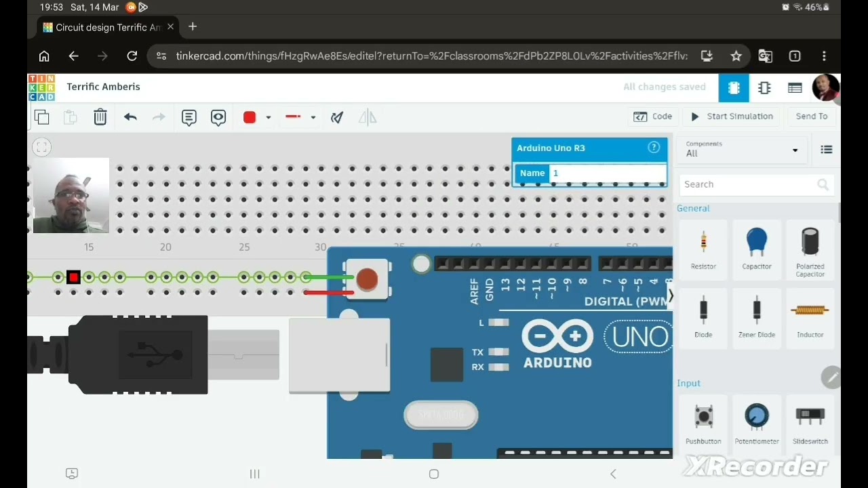868x488 pixels.
Task: Switch to circuit view icon
Action: click(x=734, y=88)
